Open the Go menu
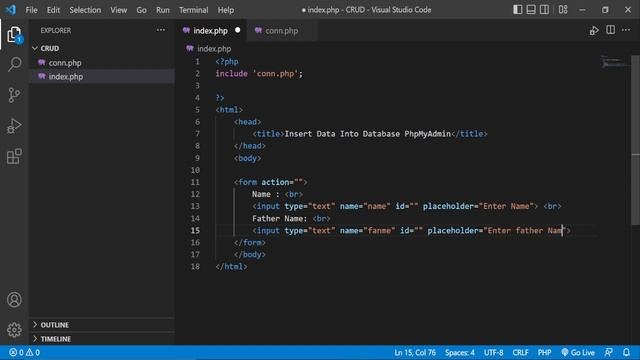The image size is (640, 360). pos(141,10)
